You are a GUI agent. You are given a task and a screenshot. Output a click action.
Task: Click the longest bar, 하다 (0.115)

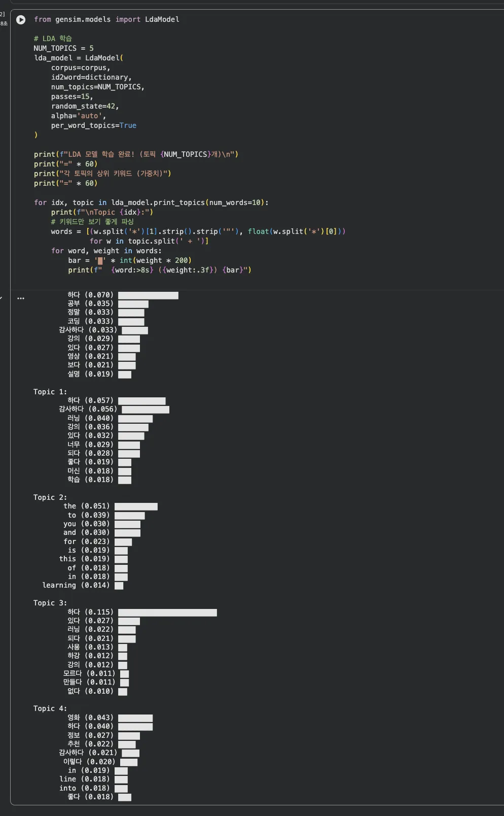coord(167,613)
